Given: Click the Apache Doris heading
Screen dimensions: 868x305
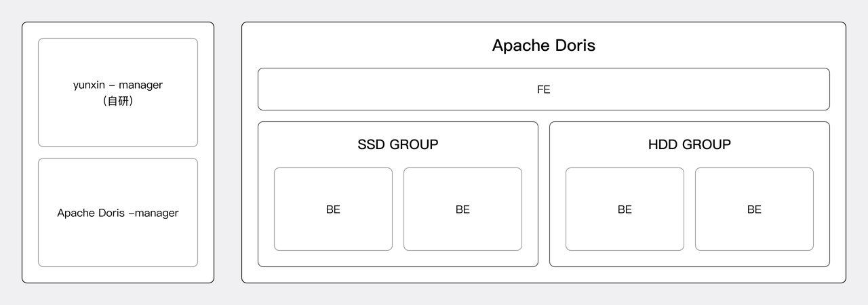Looking at the screenshot, I should click(543, 45).
